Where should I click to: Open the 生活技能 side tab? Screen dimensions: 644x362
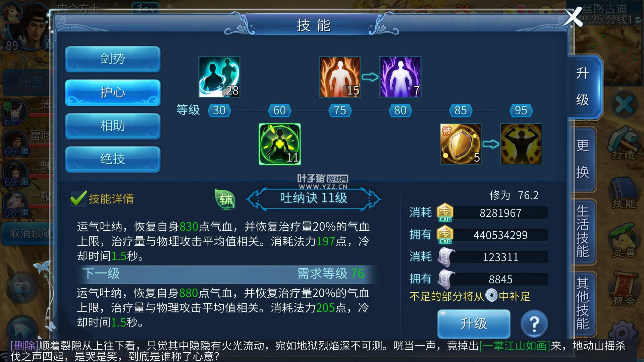[x=583, y=231]
